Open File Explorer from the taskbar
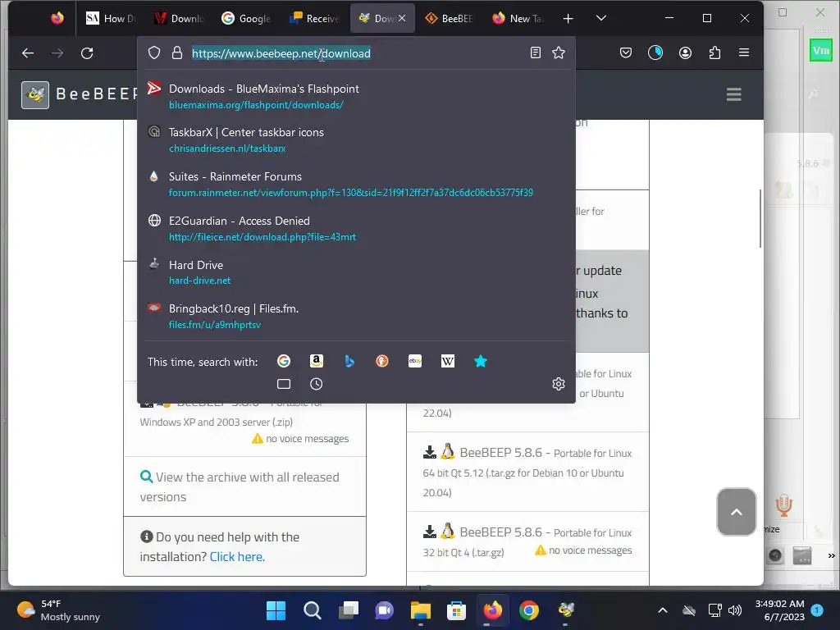 [x=421, y=610]
